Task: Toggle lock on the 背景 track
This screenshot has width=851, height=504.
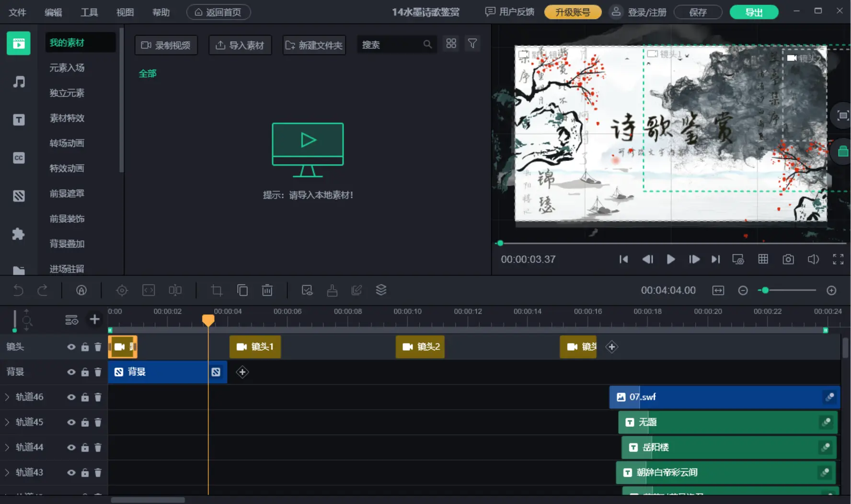Action: pyautogui.click(x=85, y=372)
